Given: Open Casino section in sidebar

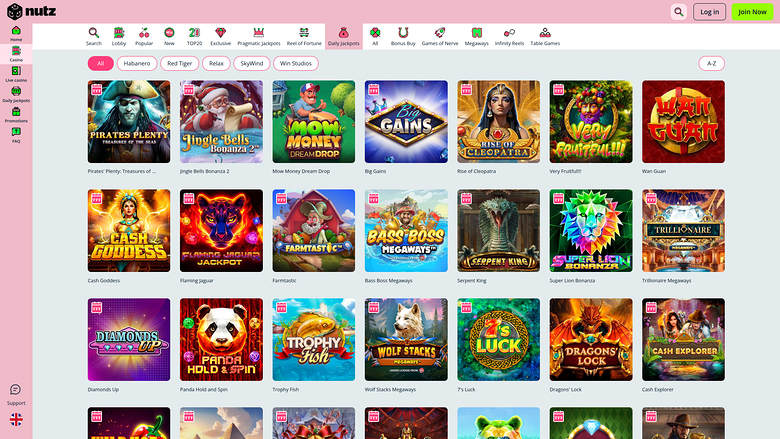Looking at the screenshot, I should click(16, 54).
